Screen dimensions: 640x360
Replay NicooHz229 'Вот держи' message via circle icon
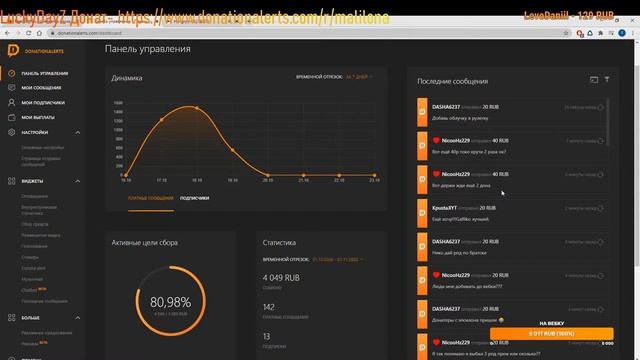(x=600, y=175)
